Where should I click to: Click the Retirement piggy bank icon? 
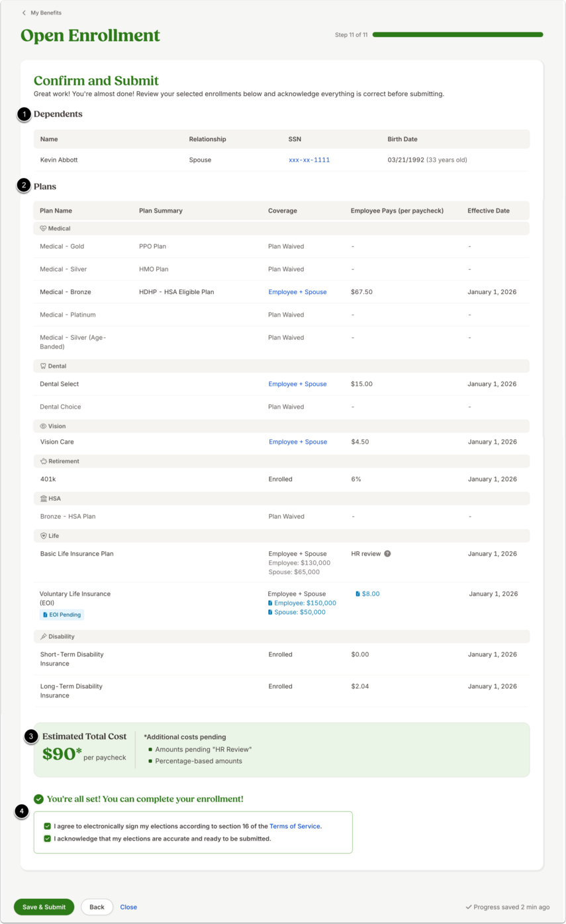(x=43, y=461)
